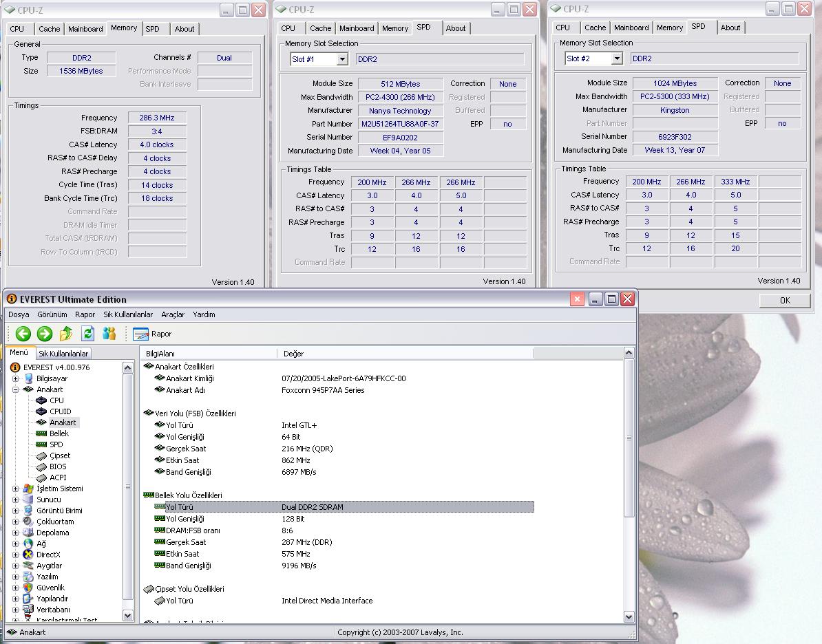The image size is (822, 644).
Task: Select the DirectX item in the tree
Action: (x=48, y=555)
